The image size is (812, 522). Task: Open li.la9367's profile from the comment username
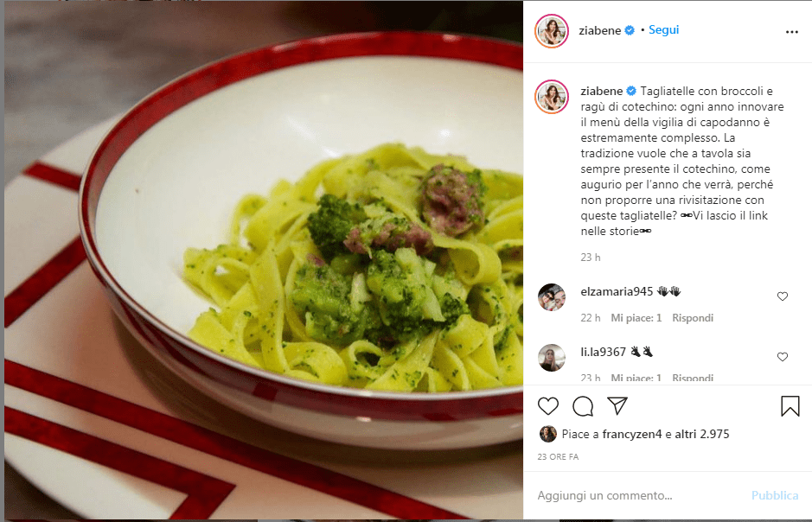pos(604,352)
